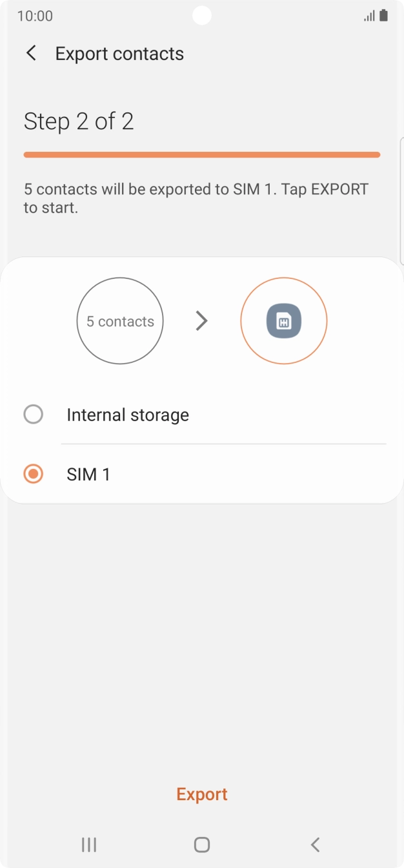The image size is (404, 868).
Task: Select the SIM 1 radio button
Action: point(33,474)
